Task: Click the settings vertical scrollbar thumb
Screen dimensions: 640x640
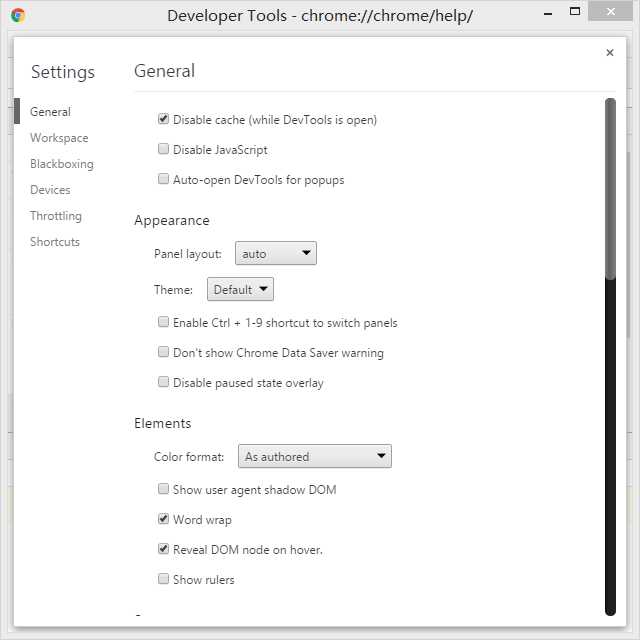Action: tap(610, 189)
